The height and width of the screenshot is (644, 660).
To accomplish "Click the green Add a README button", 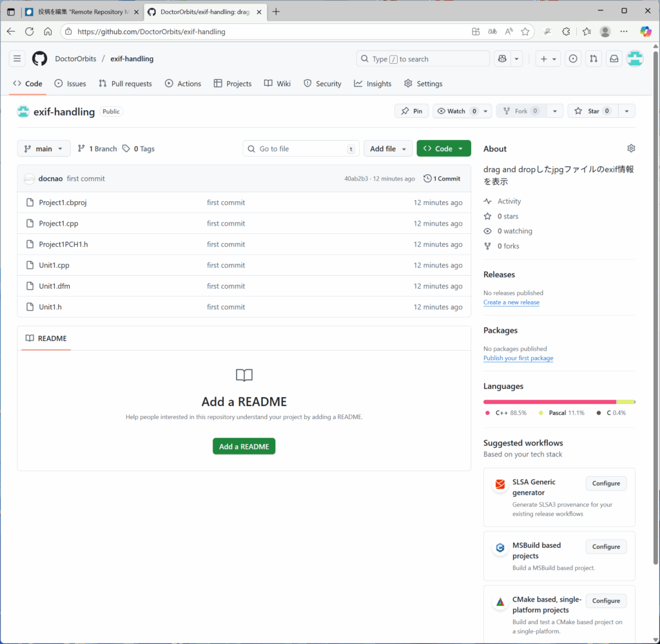I will [x=244, y=446].
